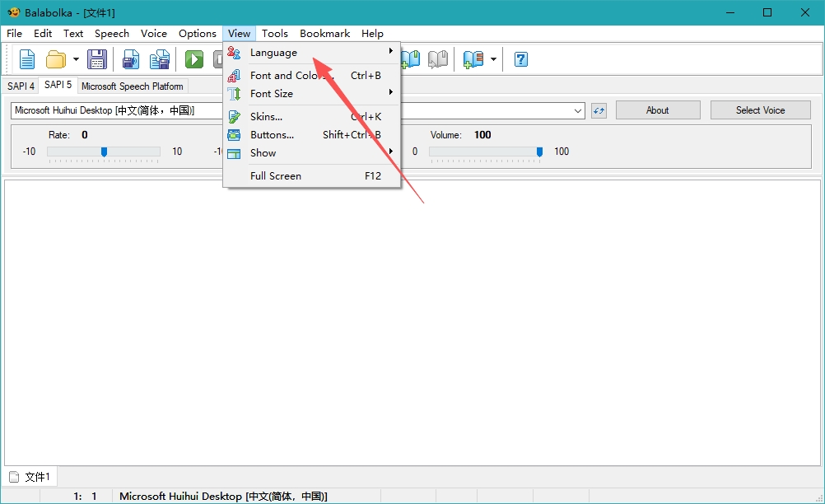Click the Volume value 100
Screen dimensions: 825x504
482,135
